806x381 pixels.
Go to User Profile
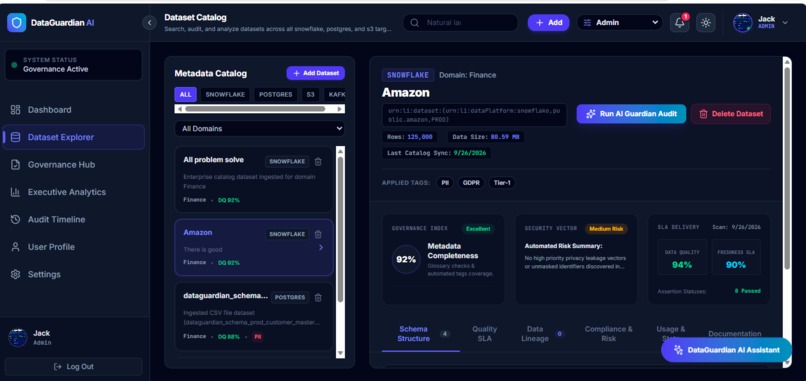click(74, 247)
